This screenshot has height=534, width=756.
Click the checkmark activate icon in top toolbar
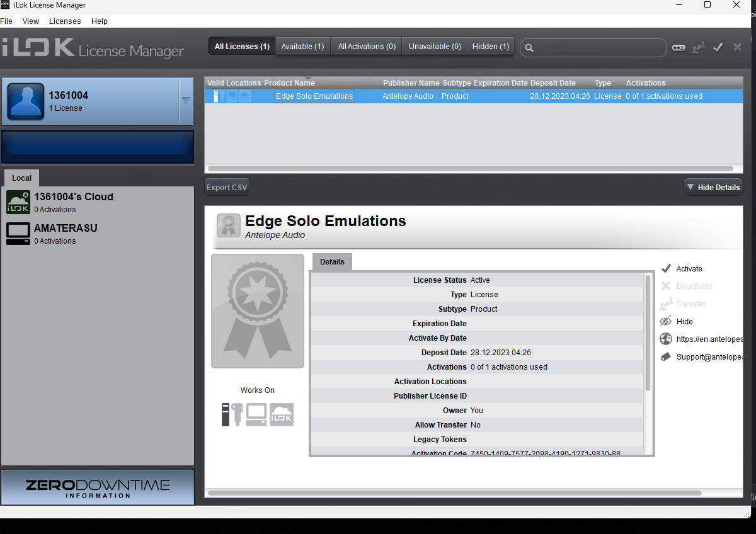[718, 47]
